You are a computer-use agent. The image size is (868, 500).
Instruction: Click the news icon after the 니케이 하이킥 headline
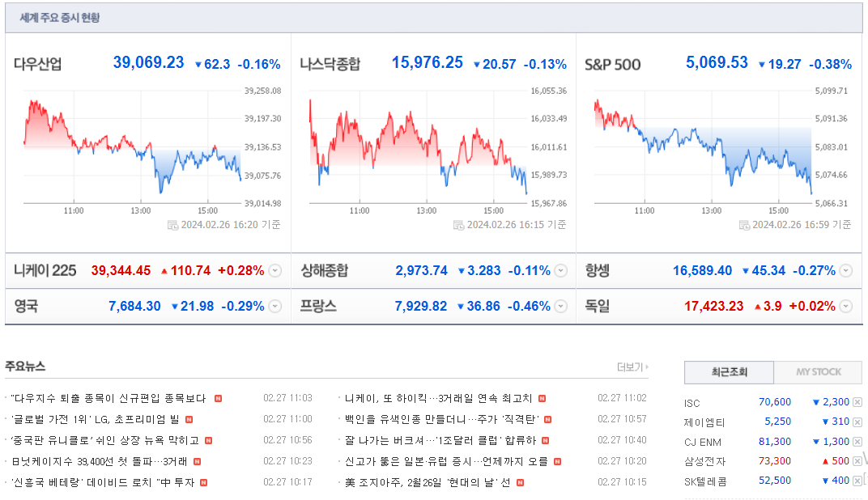tap(542, 399)
